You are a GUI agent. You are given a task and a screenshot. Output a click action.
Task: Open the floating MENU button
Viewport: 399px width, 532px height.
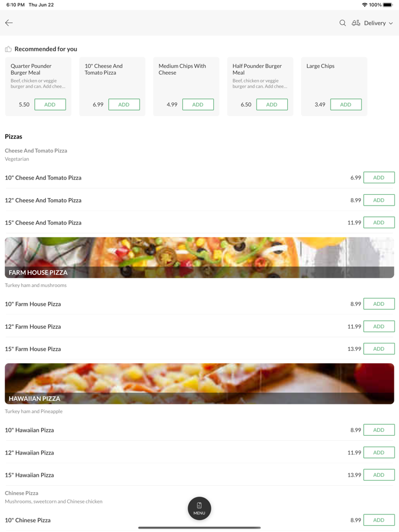point(199,508)
